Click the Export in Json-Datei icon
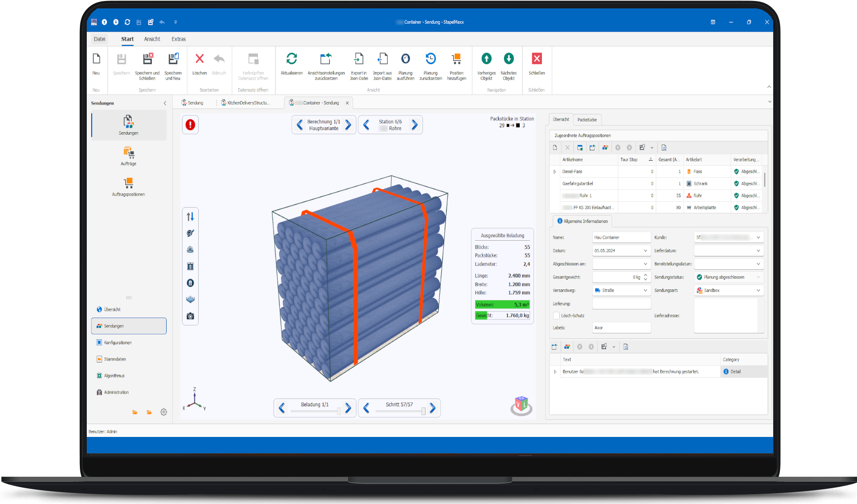The width and height of the screenshot is (857, 504). [x=359, y=59]
